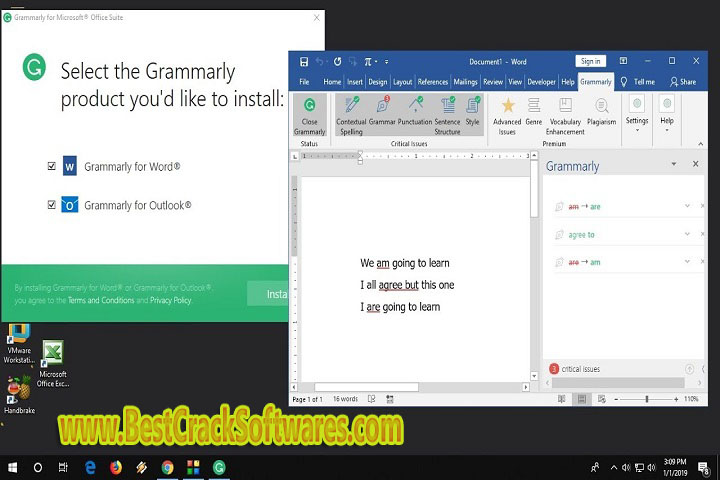Open the Privacy Policy link
The image size is (720, 480).
click(x=170, y=300)
